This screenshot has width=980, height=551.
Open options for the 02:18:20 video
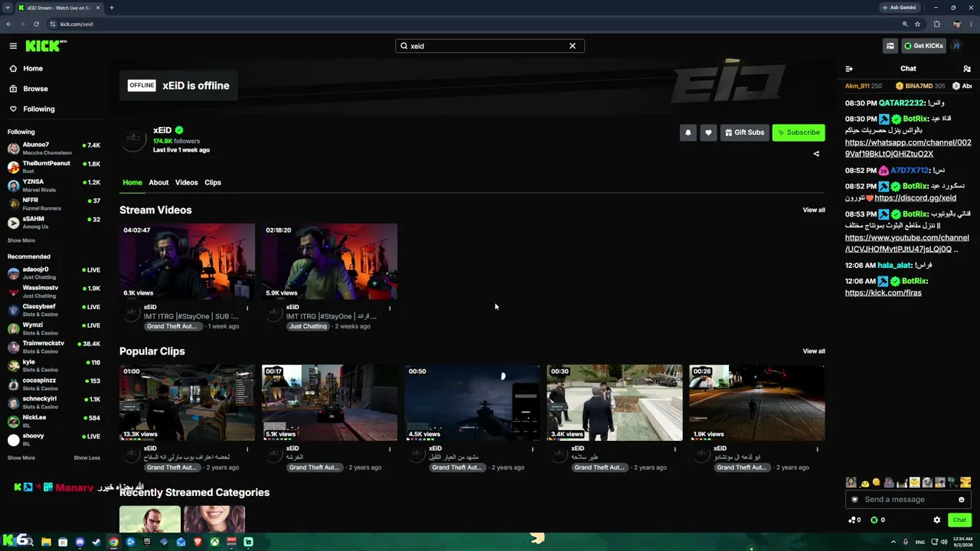(390, 308)
